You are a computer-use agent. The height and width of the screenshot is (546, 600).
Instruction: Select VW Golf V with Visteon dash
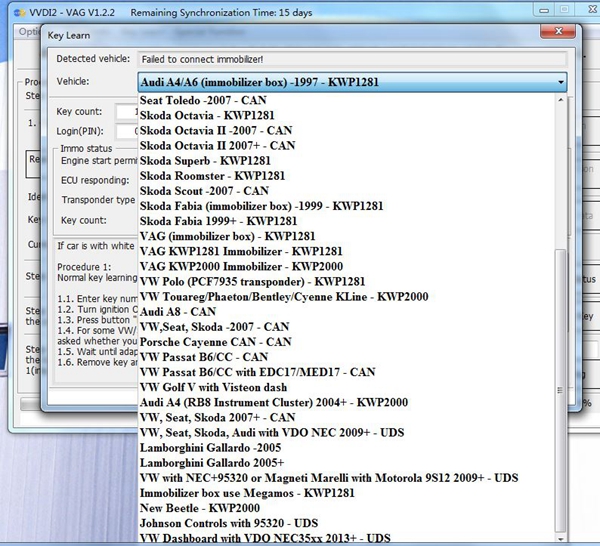pos(346,388)
